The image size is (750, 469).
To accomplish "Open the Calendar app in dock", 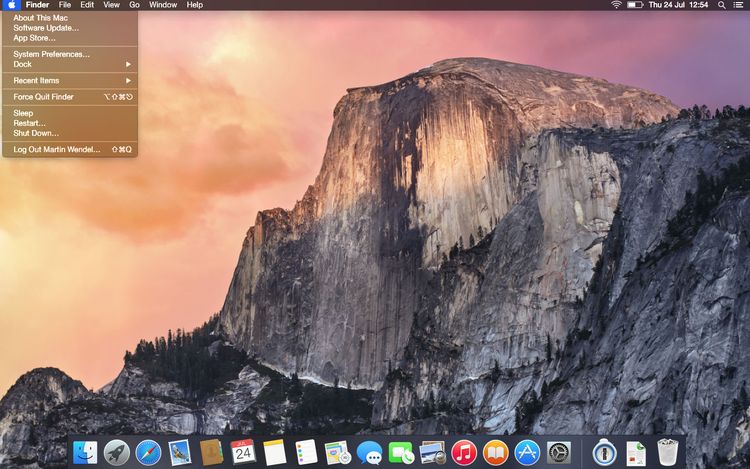I will (x=243, y=452).
